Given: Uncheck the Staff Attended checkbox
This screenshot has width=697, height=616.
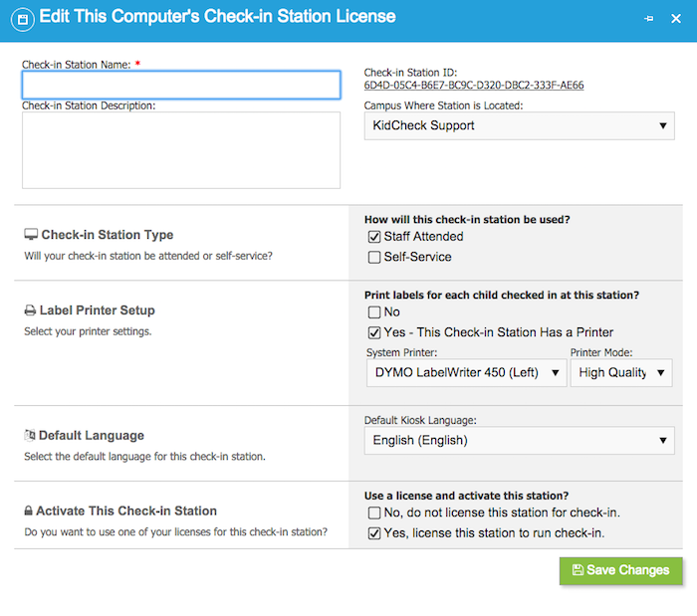Looking at the screenshot, I should (x=374, y=237).
